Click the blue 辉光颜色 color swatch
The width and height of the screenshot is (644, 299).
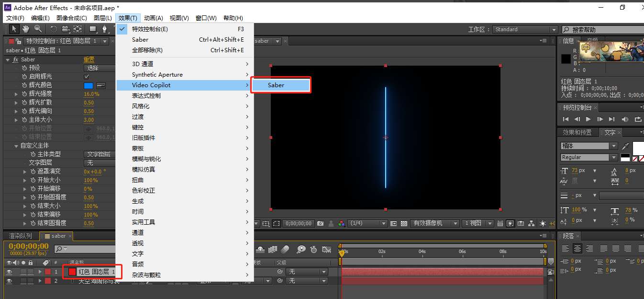point(89,85)
